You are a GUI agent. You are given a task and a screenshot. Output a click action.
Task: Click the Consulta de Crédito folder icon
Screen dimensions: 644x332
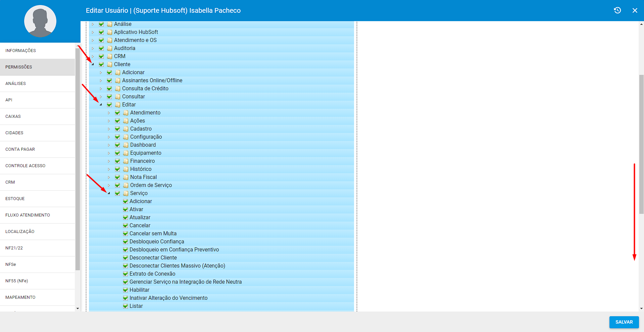[x=117, y=89]
